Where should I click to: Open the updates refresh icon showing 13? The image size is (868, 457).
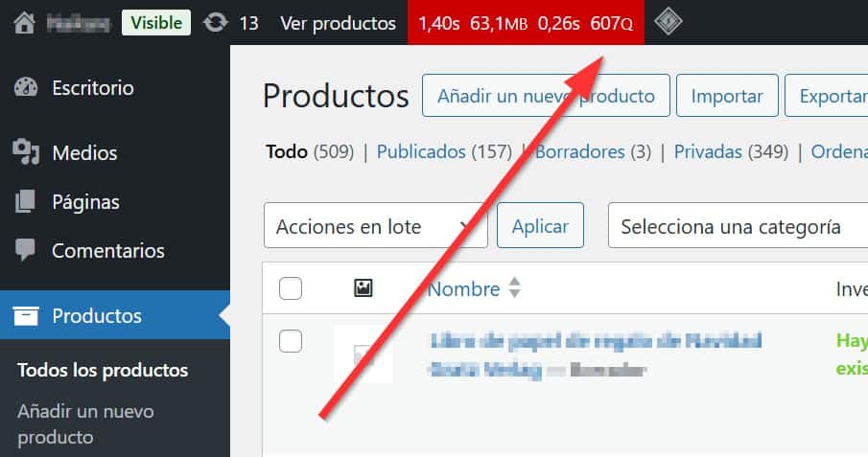coord(216,23)
